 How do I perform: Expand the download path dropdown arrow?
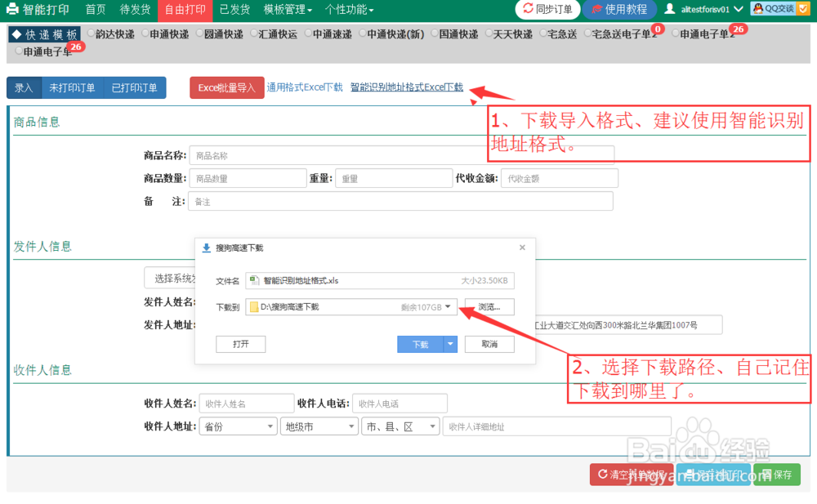coord(448,306)
